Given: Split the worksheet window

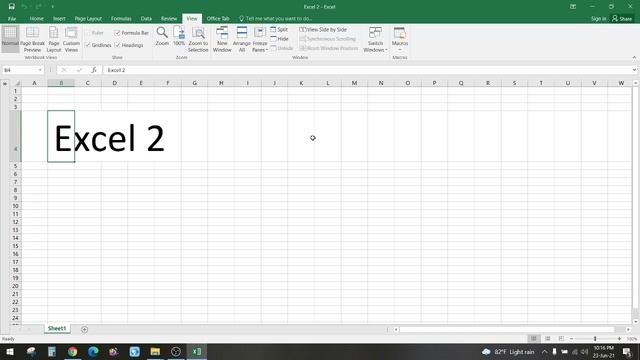Looking at the screenshot, I should pos(279,29).
